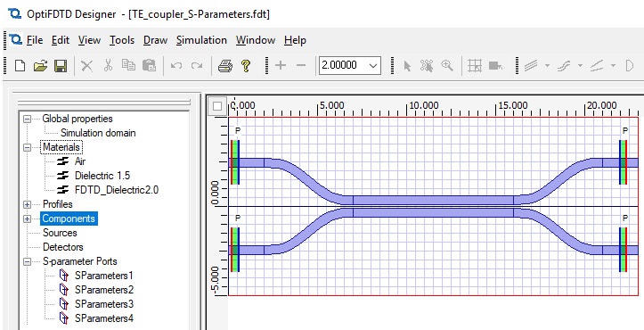Open the Draw menu
The height and width of the screenshot is (330, 644).
(x=155, y=40)
